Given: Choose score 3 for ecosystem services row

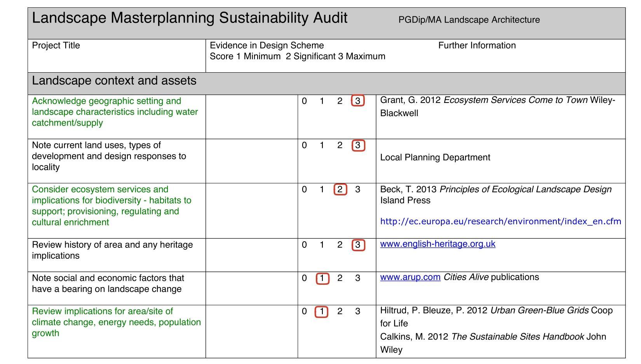Looking at the screenshot, I should (358, 190).
